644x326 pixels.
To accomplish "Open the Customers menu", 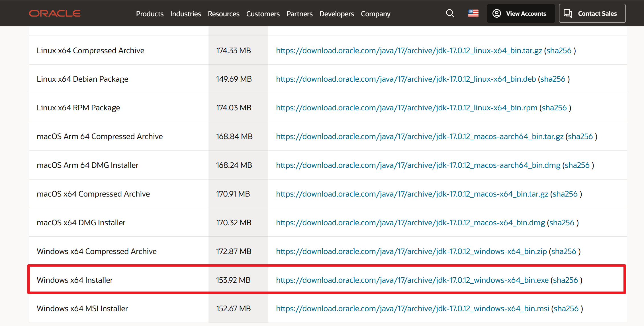I will [263, 14].
